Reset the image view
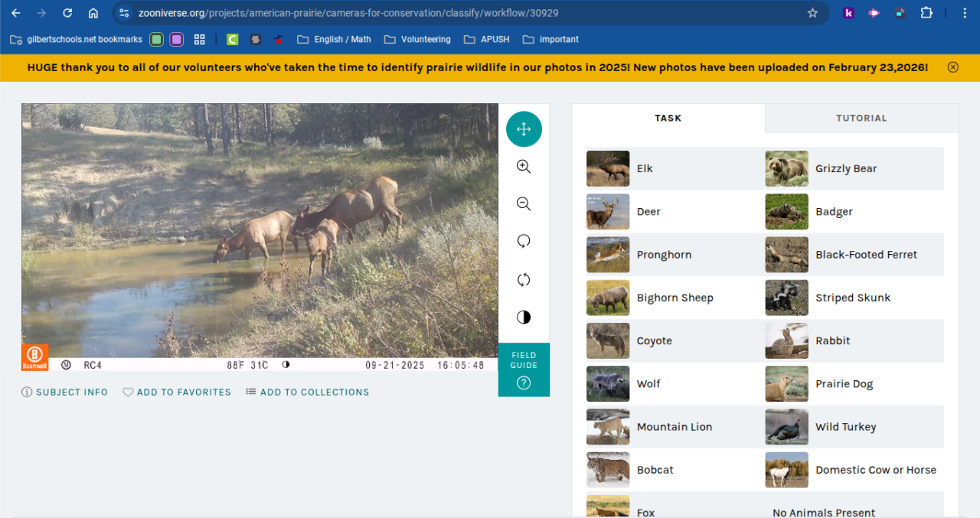 [524, 279]
